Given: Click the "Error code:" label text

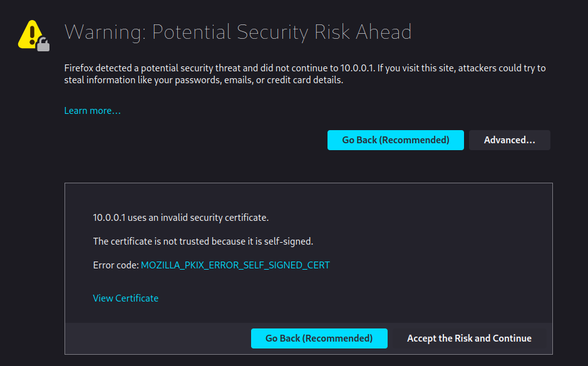Looking at the screenshot, I should point(116,265).
